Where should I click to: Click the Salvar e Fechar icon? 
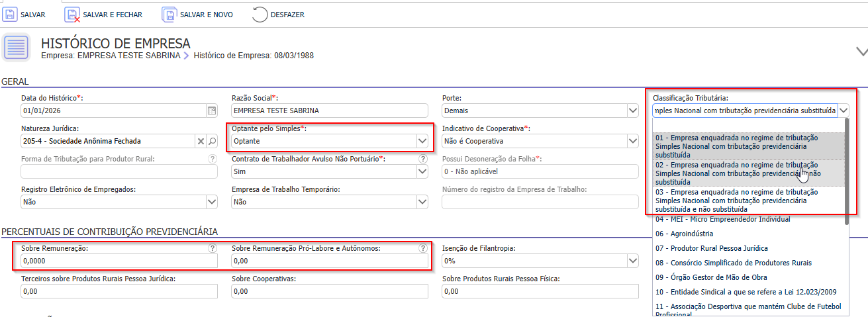coord(72,14)
